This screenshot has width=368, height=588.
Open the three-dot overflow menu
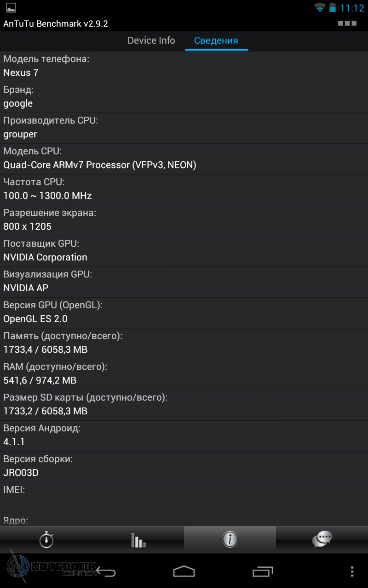click(x=352, y=571)
